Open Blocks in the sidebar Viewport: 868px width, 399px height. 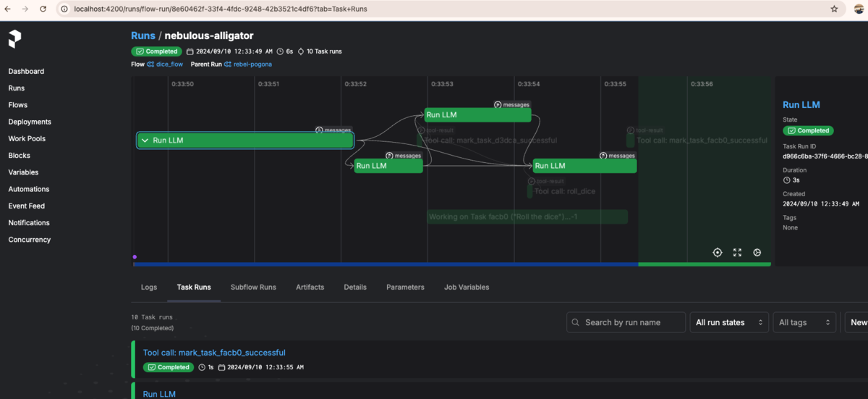(20, 156)
